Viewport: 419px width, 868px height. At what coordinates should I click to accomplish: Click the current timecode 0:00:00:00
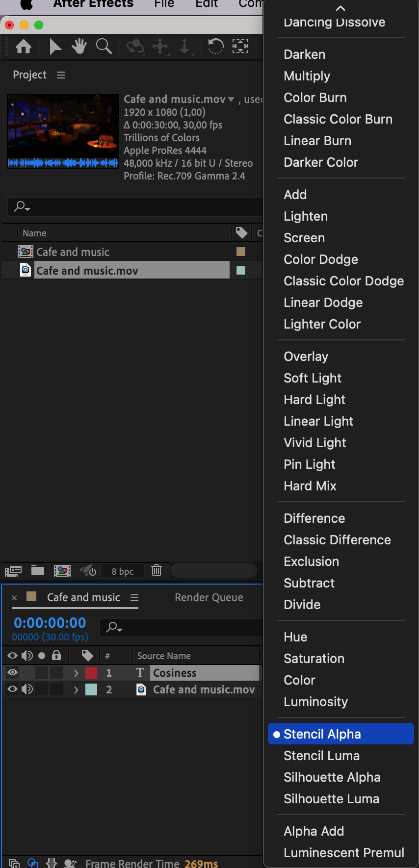50,623
